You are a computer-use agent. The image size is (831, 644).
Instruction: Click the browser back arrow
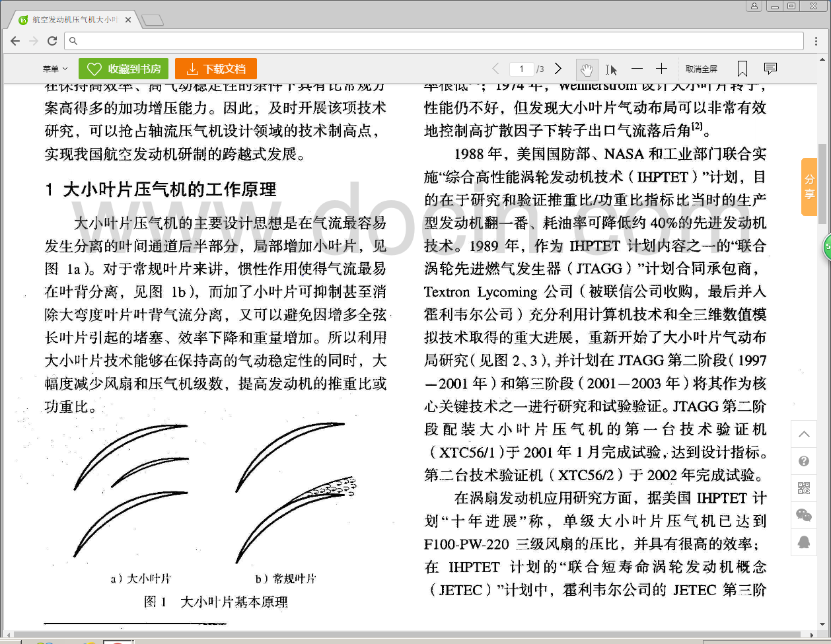[15, 41]
